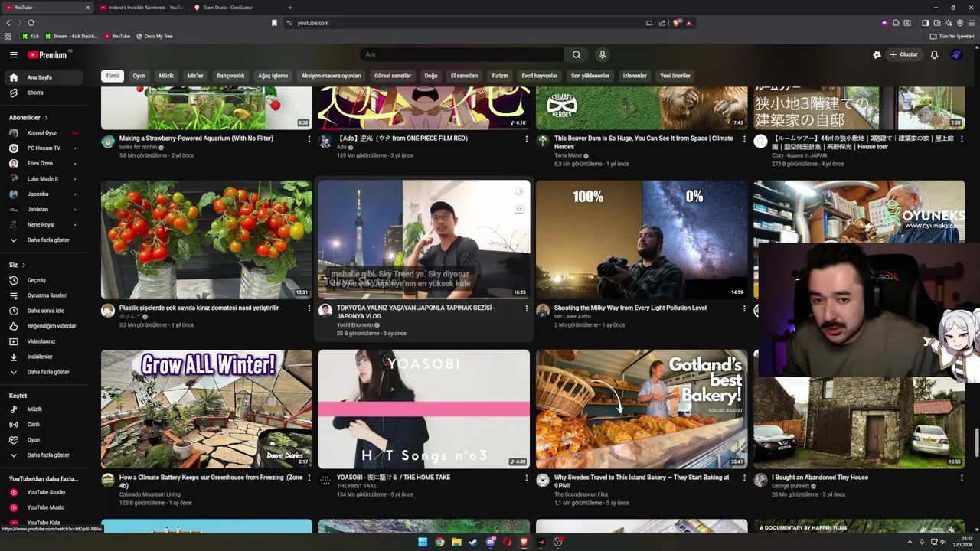Open more options for Milky Way video
Image resolution: width=980 pixels, height=551 pixels.
(744, 308)
